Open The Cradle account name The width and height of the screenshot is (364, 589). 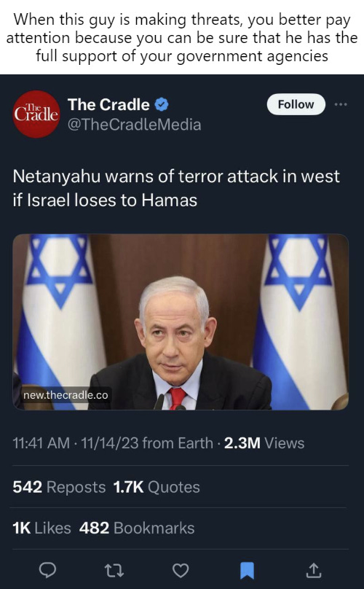click(108, 104)
